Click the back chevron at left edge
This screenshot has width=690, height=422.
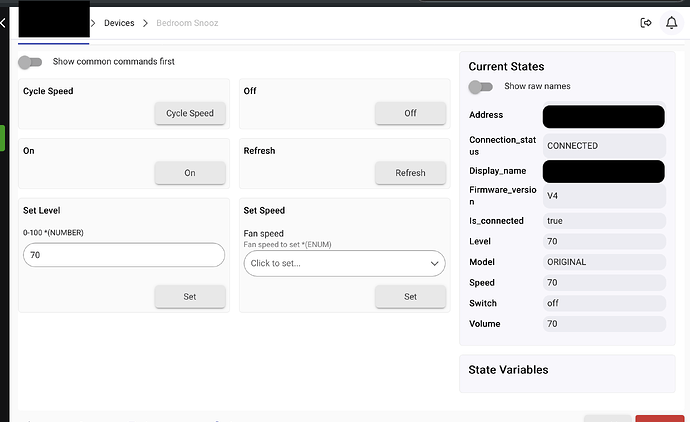[5, 22]
